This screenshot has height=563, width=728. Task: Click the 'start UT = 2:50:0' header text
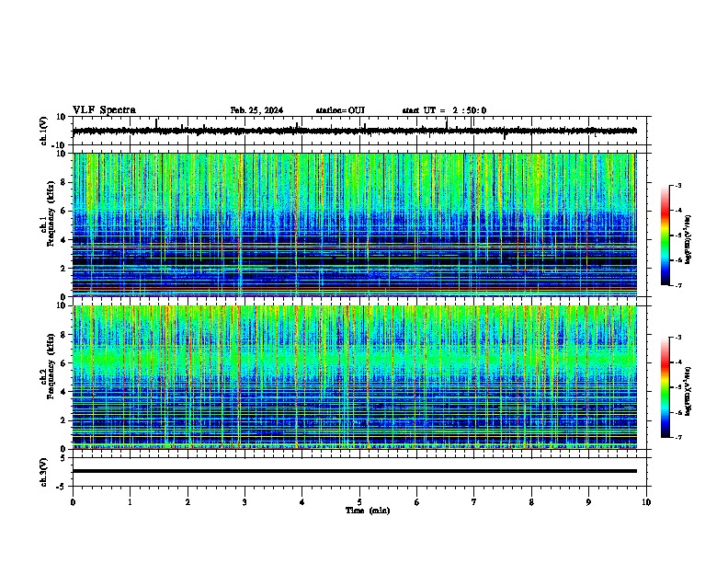[x=444, y=110]
